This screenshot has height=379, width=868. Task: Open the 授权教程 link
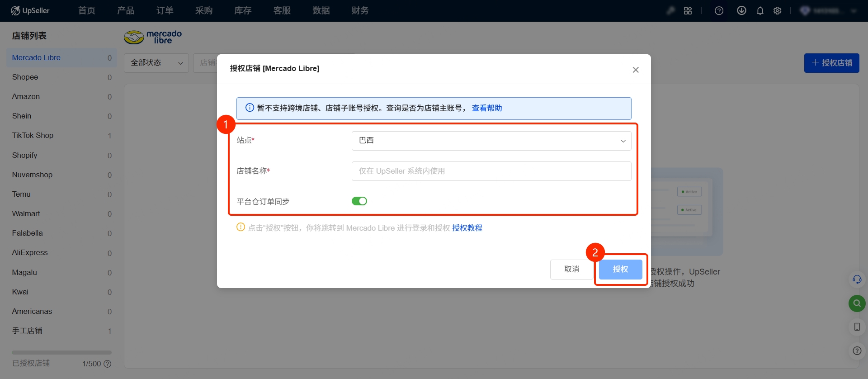tap(467, 228)
